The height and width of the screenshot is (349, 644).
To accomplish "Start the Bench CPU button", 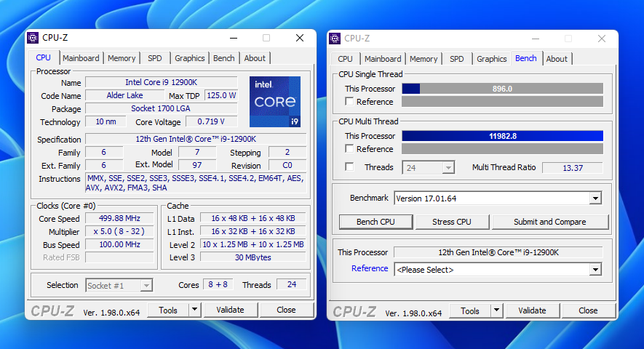I will point(375,222).
